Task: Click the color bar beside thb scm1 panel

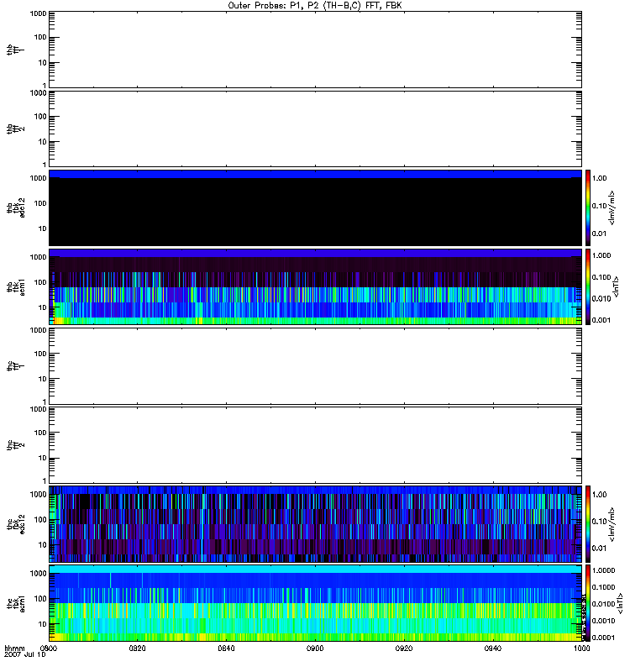Action: pos(590,286)
